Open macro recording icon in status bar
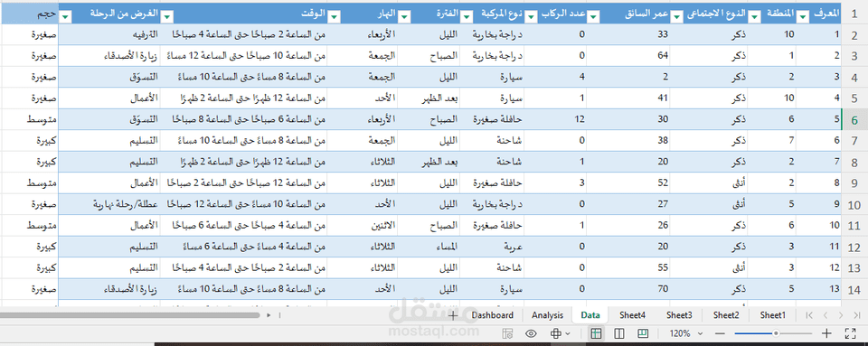 tap(507, 333)
